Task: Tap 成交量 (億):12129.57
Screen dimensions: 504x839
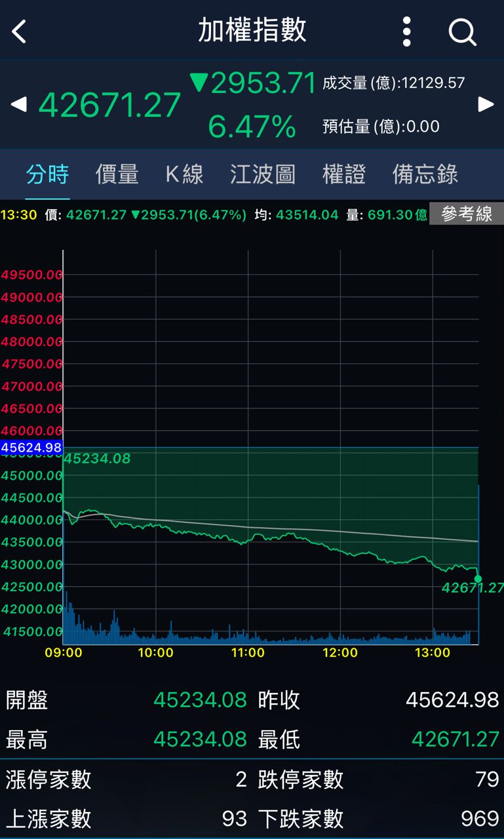Action: (x=394, y=83)
